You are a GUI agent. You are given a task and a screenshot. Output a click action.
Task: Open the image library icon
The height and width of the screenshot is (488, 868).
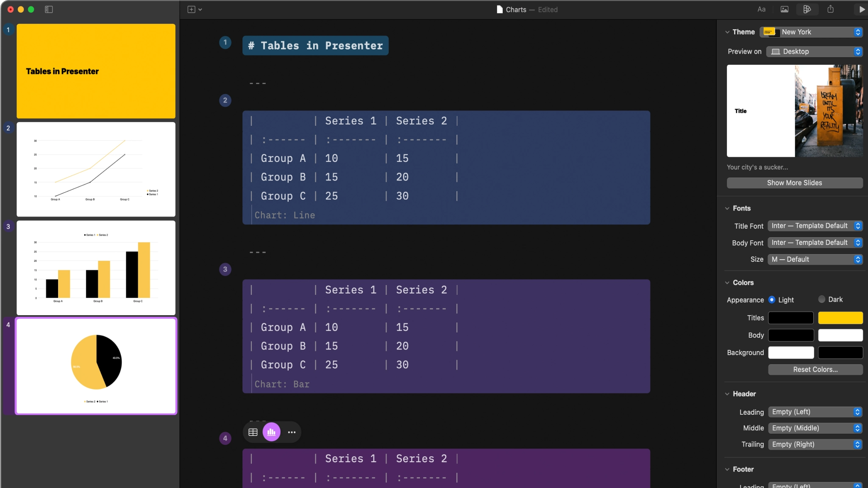pos(785,9)
